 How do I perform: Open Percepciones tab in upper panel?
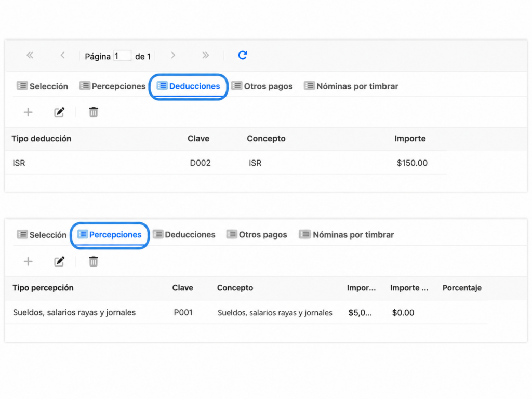pos(112,86)
